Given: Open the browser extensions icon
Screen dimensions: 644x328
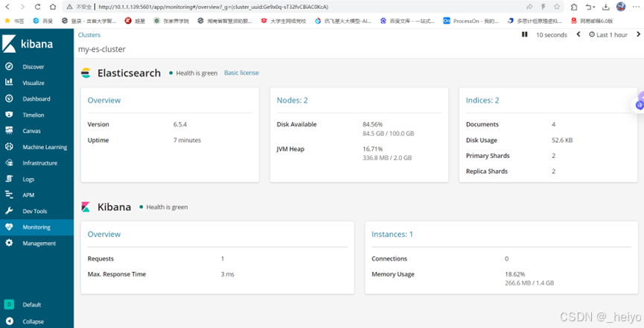Looking at the screenshot, I should 574,7.
